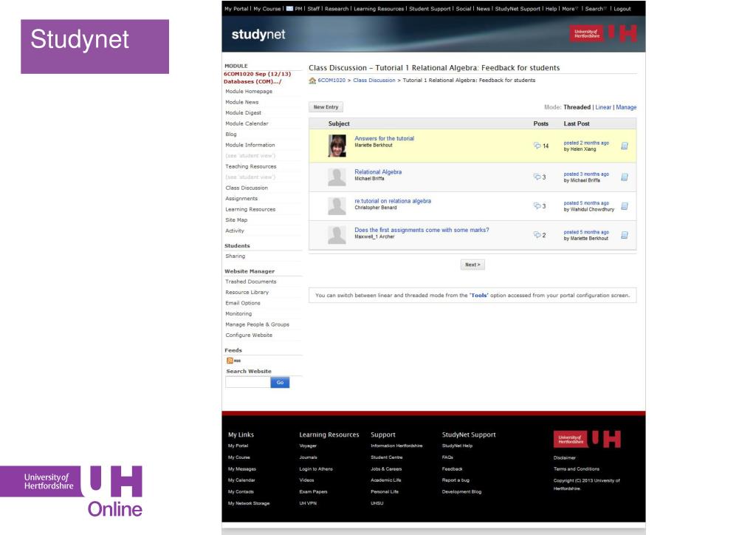The image size is (756, 535).
Task: Click the New Entry button
Action: tap(326, 107)
